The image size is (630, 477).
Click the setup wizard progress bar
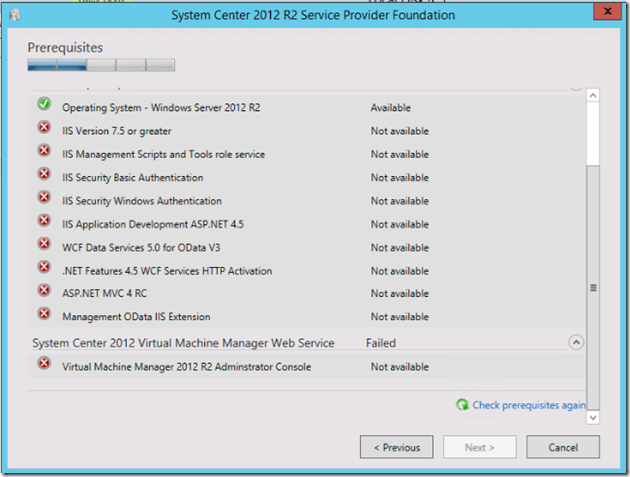coord(101,66)
